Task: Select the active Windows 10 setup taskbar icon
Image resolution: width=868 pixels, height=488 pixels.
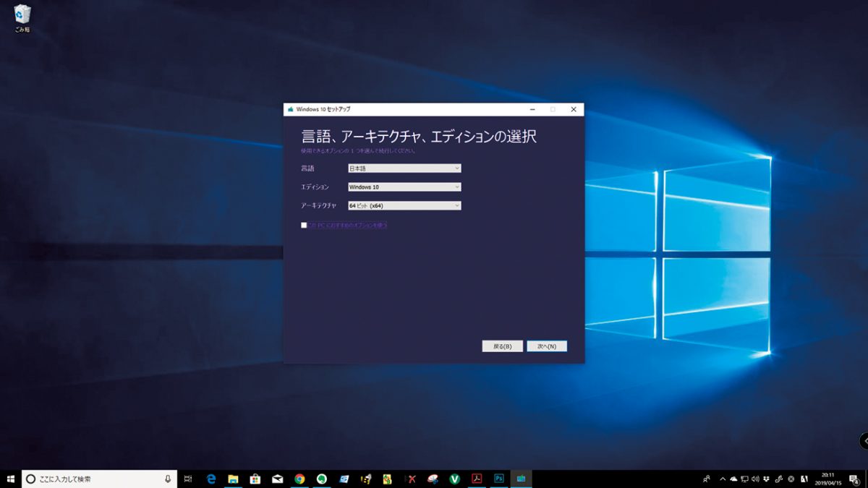Action: 521,479
